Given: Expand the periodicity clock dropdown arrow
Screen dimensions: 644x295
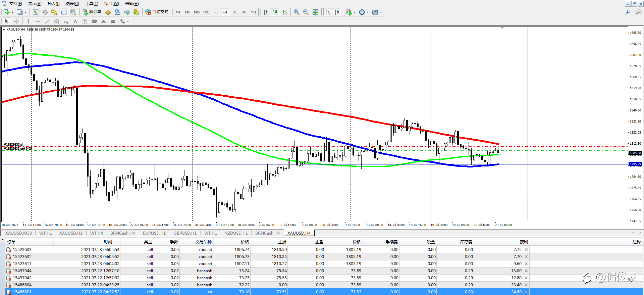Looking at the screenshot, I should click(368, 12).
